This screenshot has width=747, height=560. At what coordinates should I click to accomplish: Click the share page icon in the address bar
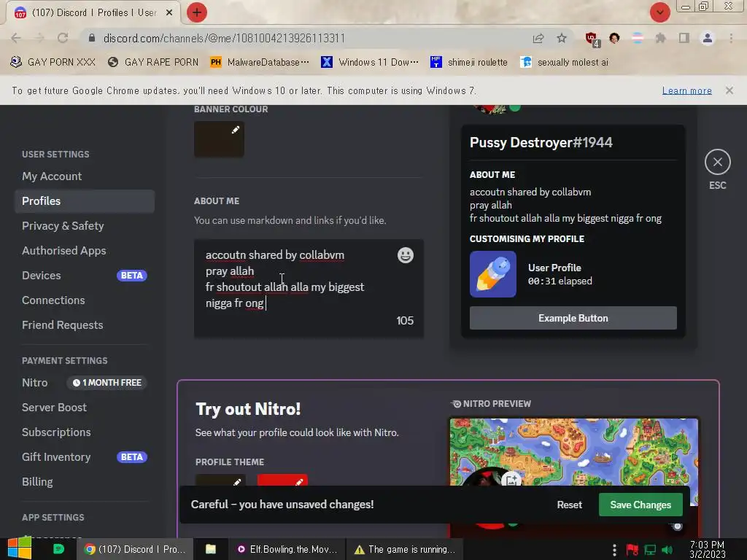click(538, 38)
